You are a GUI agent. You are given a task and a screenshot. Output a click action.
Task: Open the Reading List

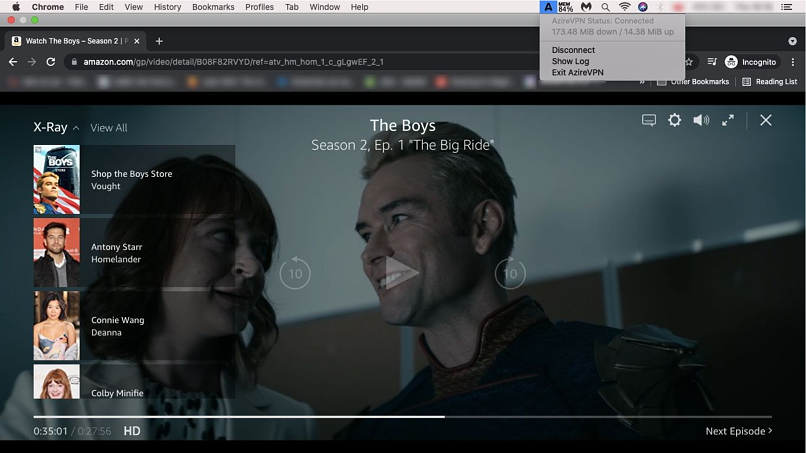click(770, 82)
